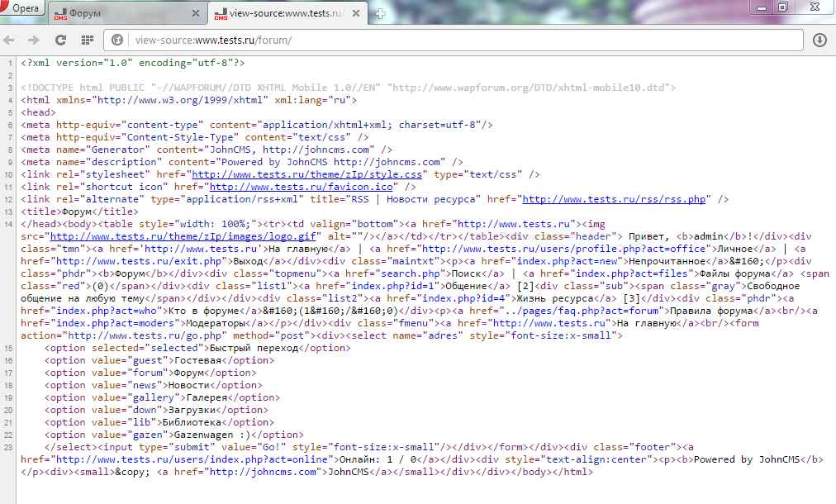836x504 pixels.
Task: Click the <title>Форум</title> line
Action: coord(79,212)
